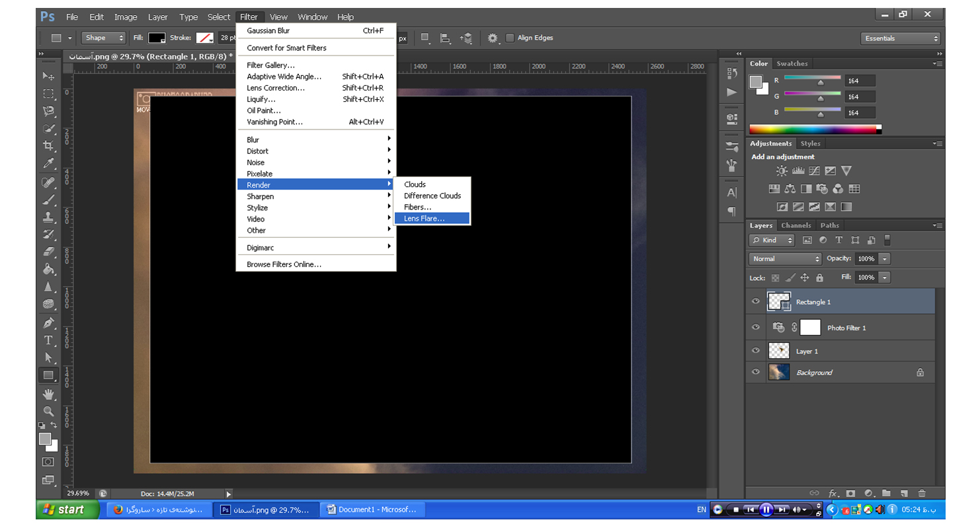Viewport: 980px width, 528px height.
Task: Click the foreground color swatch in toolbox
Action: pyautogui.click(x=44, y=439)
